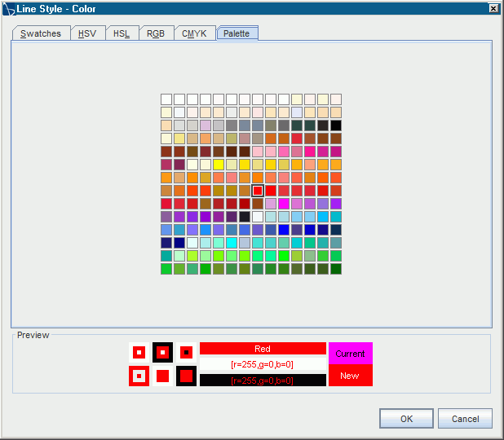Choose the purple swatch ending the ninth row
The height and width of the screenshot is (440, 504).
tap(336, 204)
